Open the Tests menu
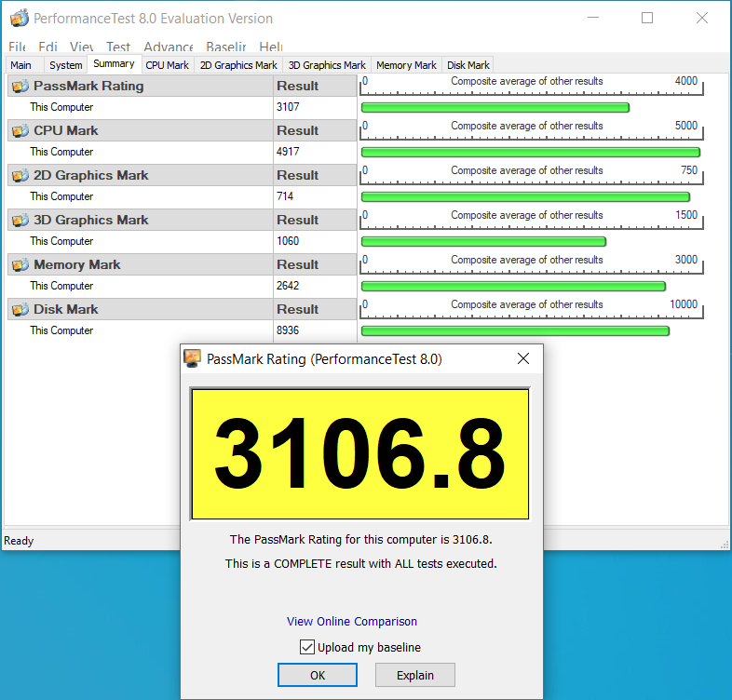This screenshot has height=700, width=732. tap(117, 47)
